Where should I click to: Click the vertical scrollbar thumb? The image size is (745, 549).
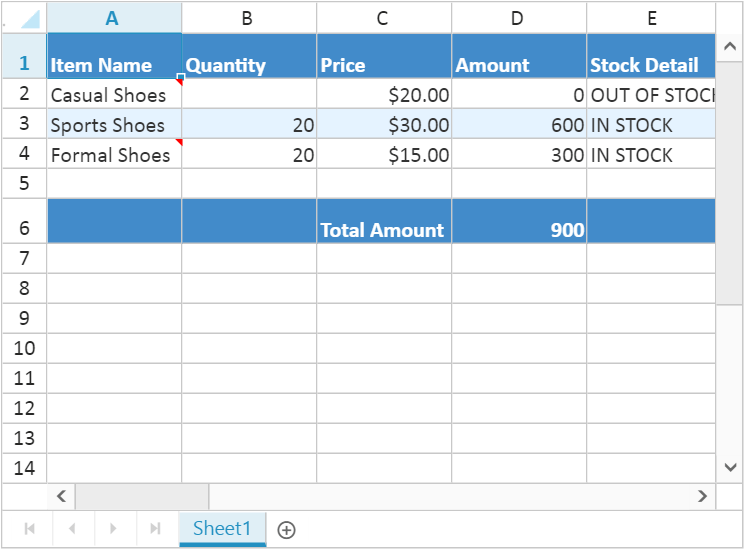[730, 183]
